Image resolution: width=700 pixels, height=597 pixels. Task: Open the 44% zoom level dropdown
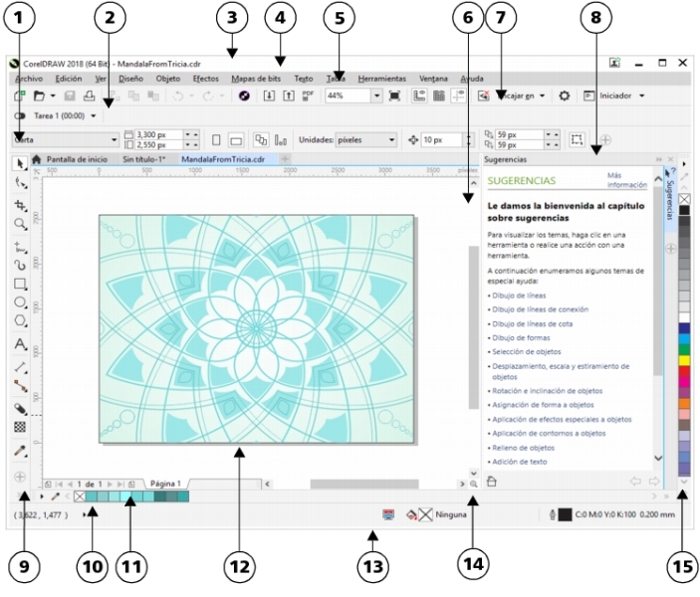377,96
